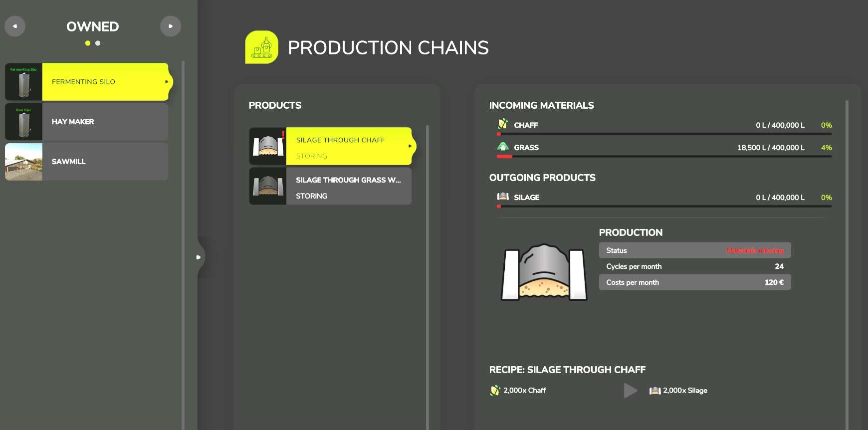This screenshot has height=430, width=868.
Task: Select the first page indicator dot
Action: click(x=88, y=43)
